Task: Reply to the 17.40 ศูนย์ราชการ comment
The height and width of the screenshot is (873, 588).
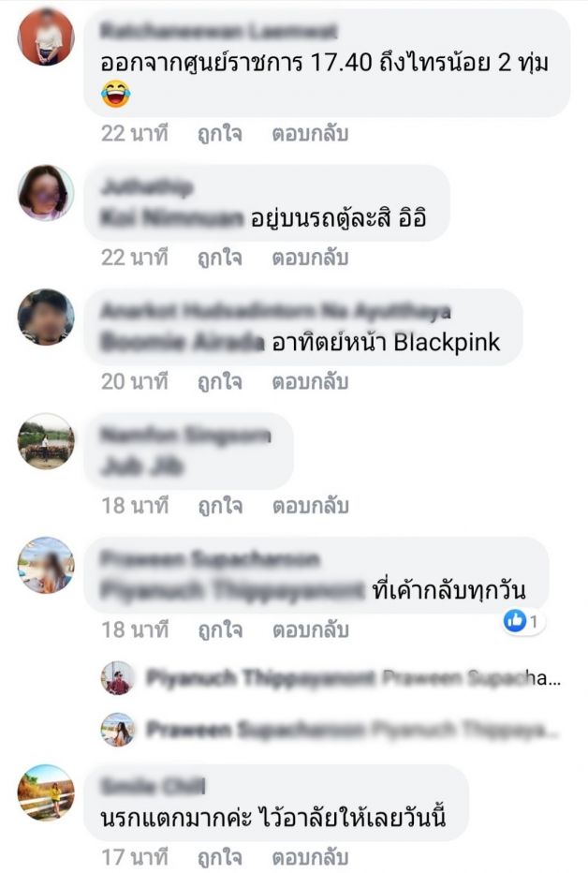Action: (310, 134)
